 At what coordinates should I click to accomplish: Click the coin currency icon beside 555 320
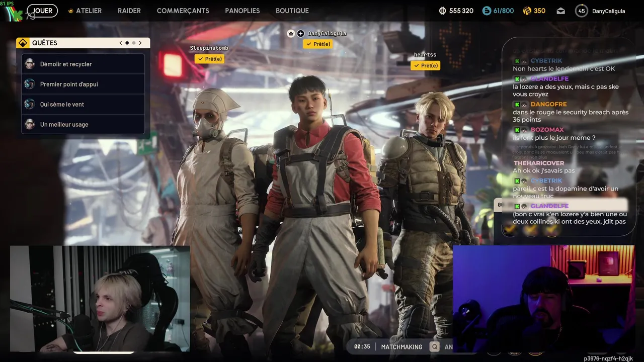tap(443, 11)
